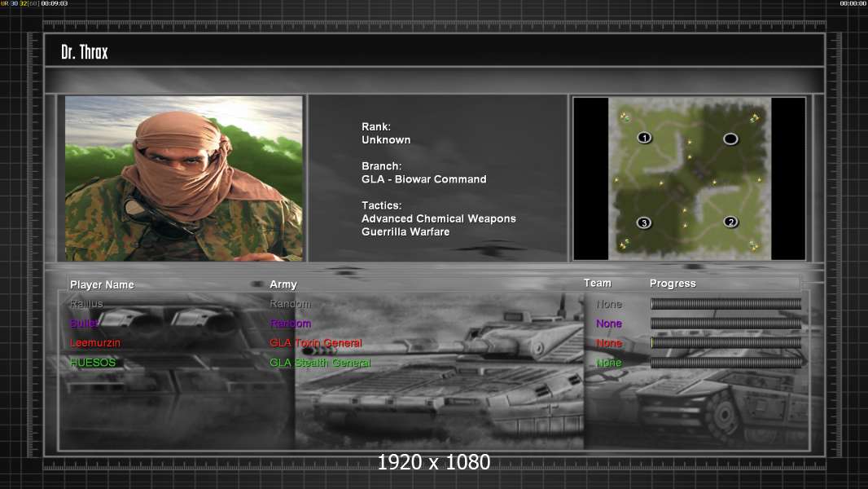Image resolution: width=868 pixels, height=489 pixels.
Task: Click the HUESOS loading progress bar
Action: tap(726, 363)
